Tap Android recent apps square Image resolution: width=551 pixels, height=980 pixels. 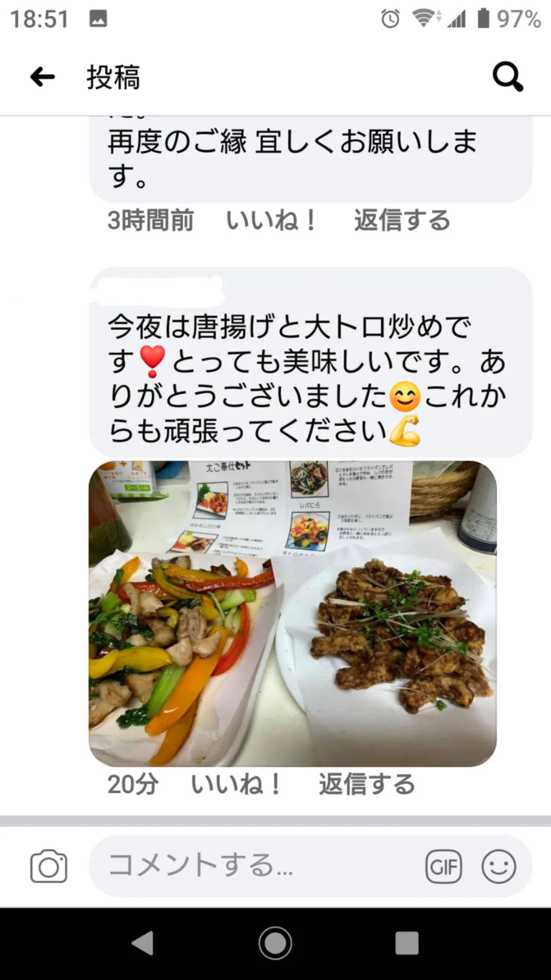[x=407, y=943]
